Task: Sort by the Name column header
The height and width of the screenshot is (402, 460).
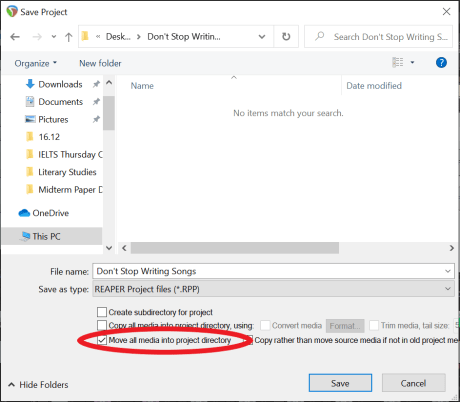Action: coord(142,86)
